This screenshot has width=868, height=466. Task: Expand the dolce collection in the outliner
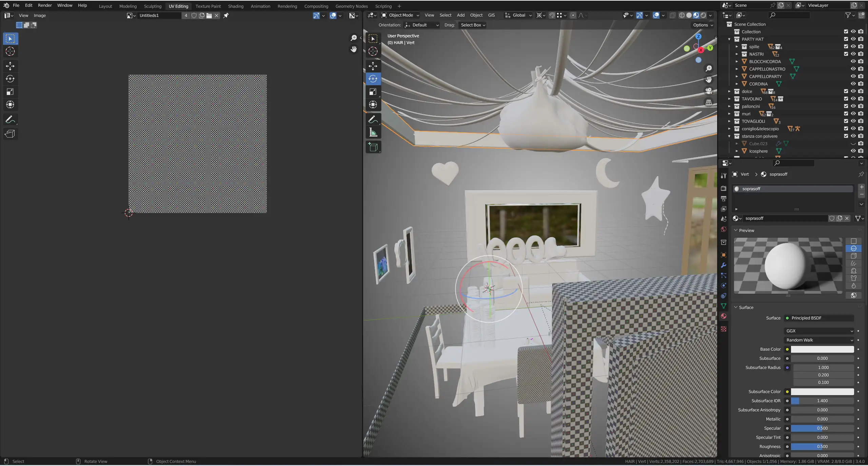click(729, 91)
